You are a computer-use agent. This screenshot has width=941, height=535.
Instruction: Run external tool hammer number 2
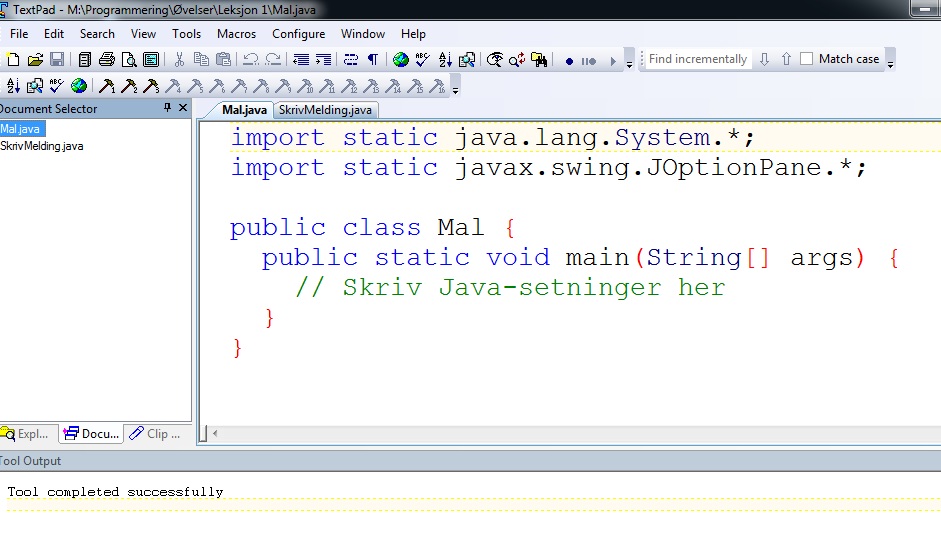(x=129, y=87)
